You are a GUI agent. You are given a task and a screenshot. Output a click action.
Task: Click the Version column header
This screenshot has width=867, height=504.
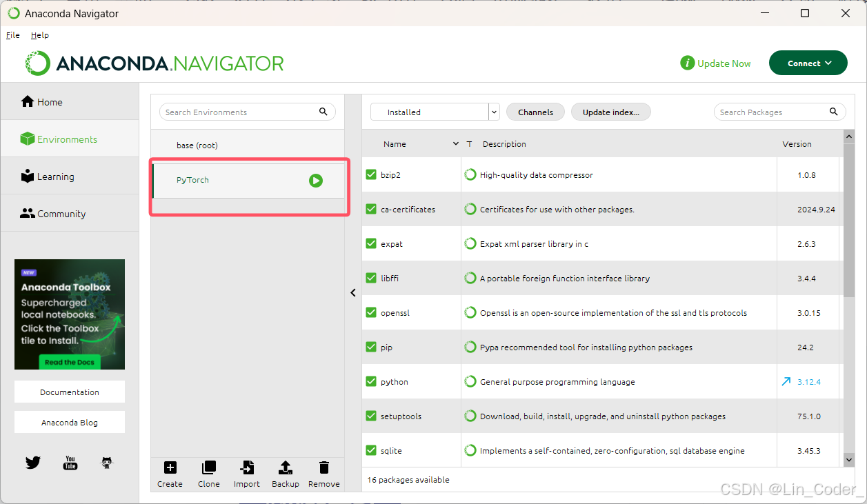click(x=797, y=144)
